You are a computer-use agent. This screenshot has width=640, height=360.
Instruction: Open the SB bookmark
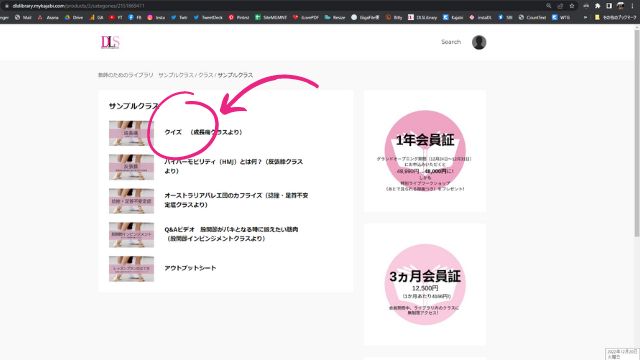[505, 18]
